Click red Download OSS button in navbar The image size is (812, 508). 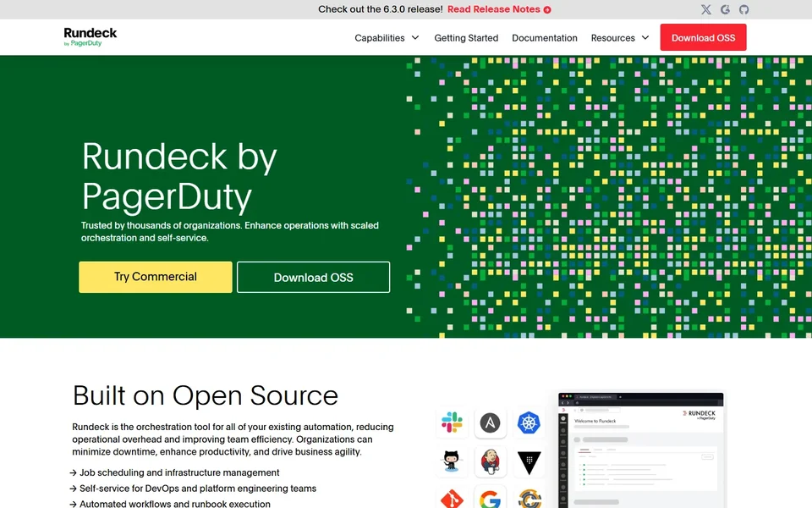(x=703, y=37)
